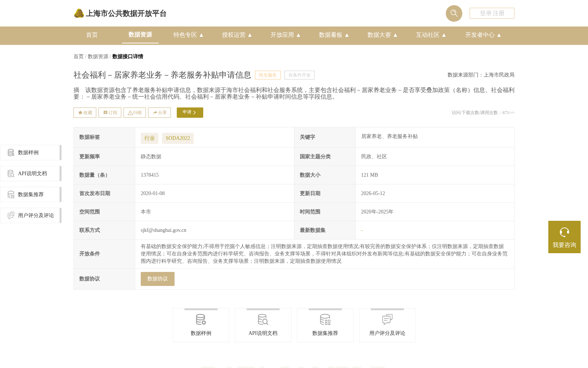Open search with magnifier icon
Screen dimensions: 588x368
click(x=454, y=13)
